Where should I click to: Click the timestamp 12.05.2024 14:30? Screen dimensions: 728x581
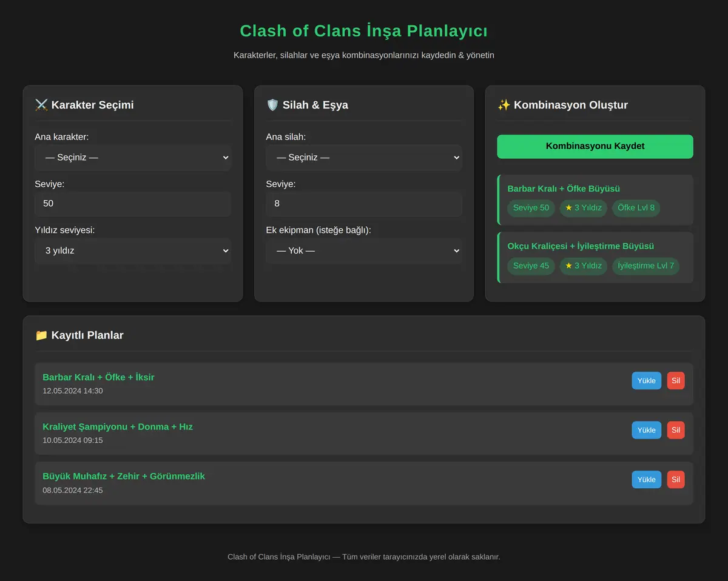pyautogui.click(x=73, y=391)
